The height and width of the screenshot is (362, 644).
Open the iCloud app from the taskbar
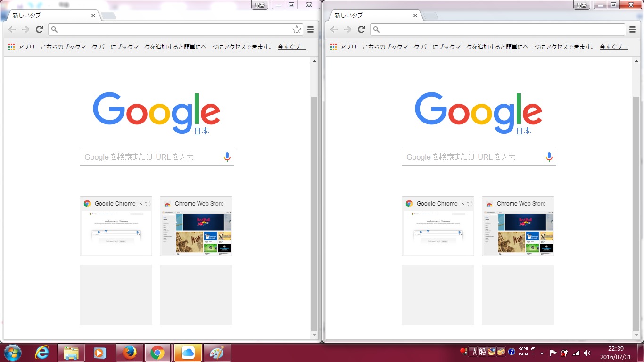pyautogui.click(x=188, y=353)
